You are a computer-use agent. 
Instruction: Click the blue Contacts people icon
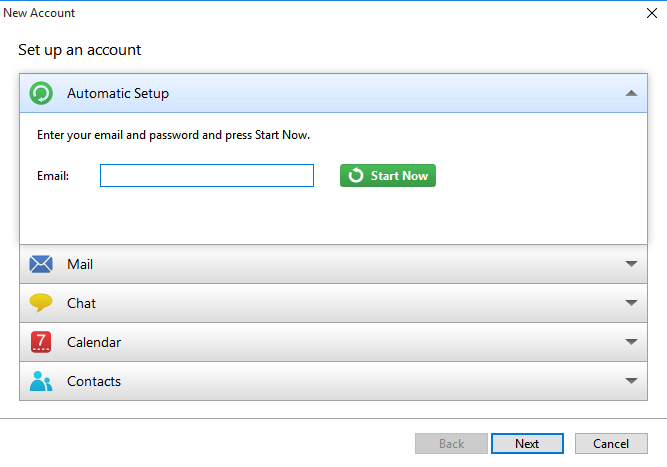pyautogui.click(x=41, y=381)
